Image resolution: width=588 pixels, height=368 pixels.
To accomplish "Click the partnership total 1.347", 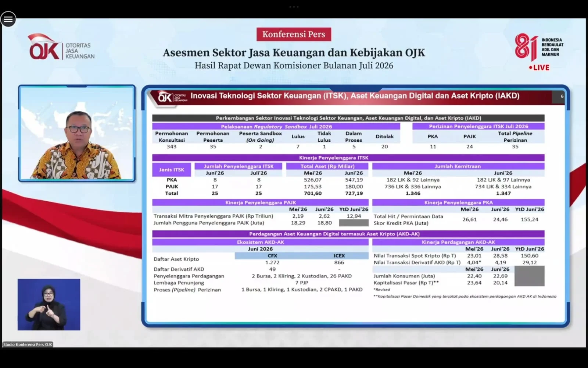I will (x=503, y=193).
